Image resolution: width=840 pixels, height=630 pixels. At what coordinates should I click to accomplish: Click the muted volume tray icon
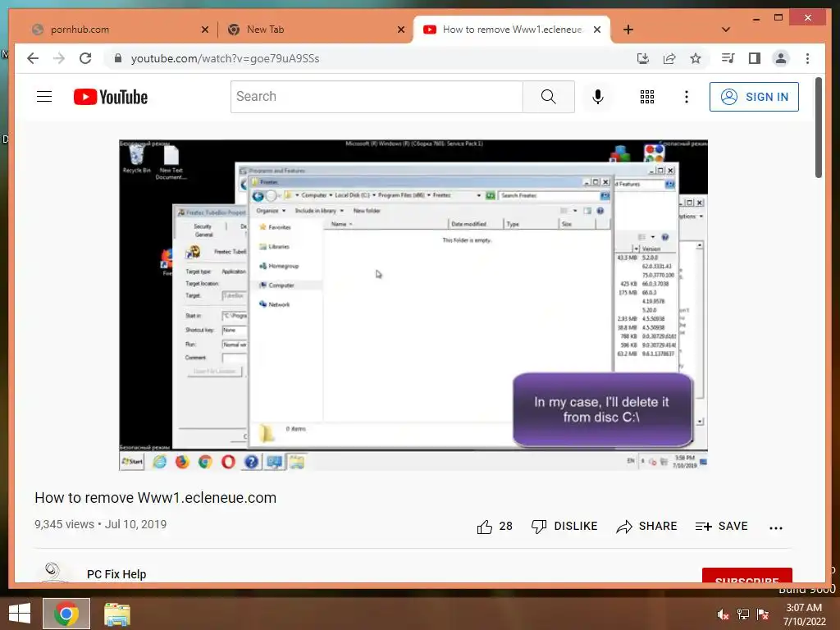(x=723, y=614)
